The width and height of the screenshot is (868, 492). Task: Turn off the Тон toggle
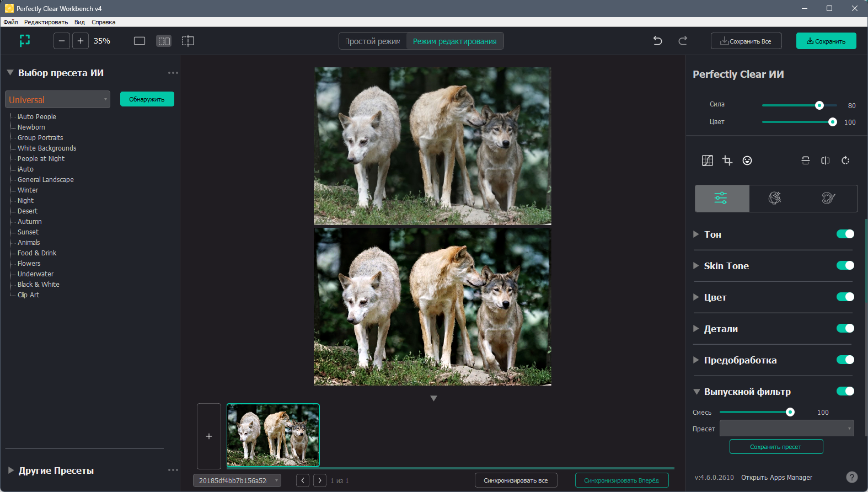(845, 234)
